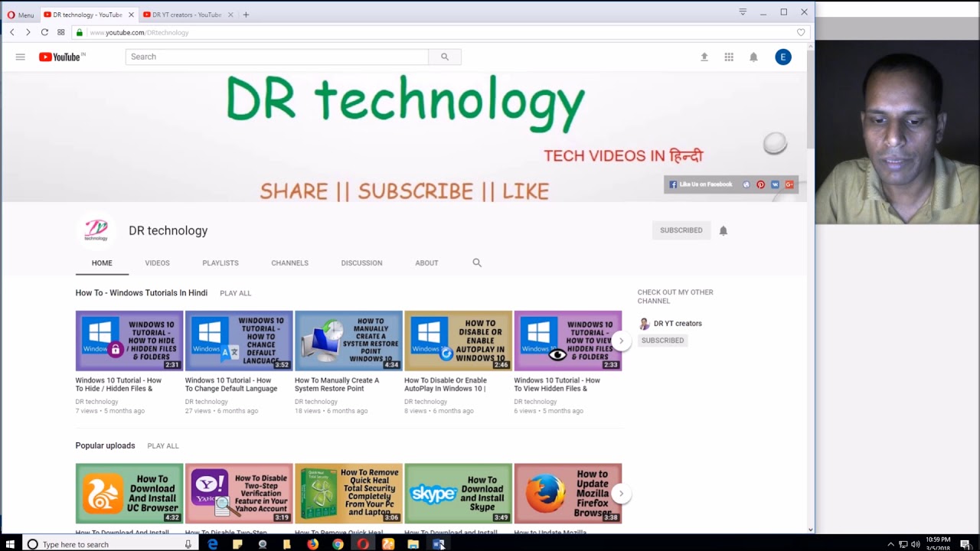Open the account avatar labeled E

[782, 57]
